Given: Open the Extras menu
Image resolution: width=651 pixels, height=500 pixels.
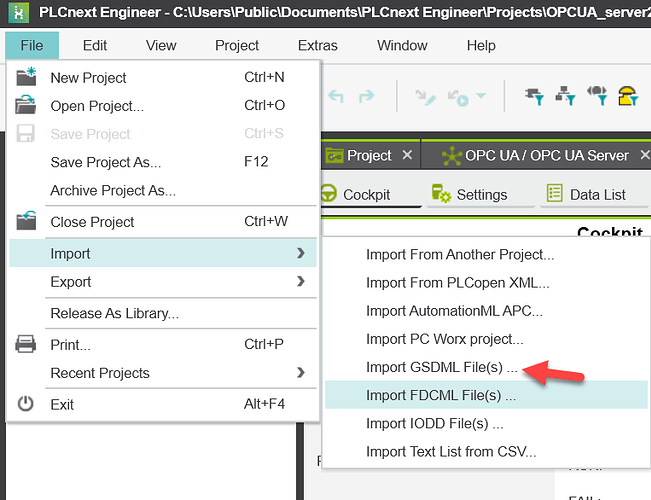Looking at the screenshot, I should point(318,45).
